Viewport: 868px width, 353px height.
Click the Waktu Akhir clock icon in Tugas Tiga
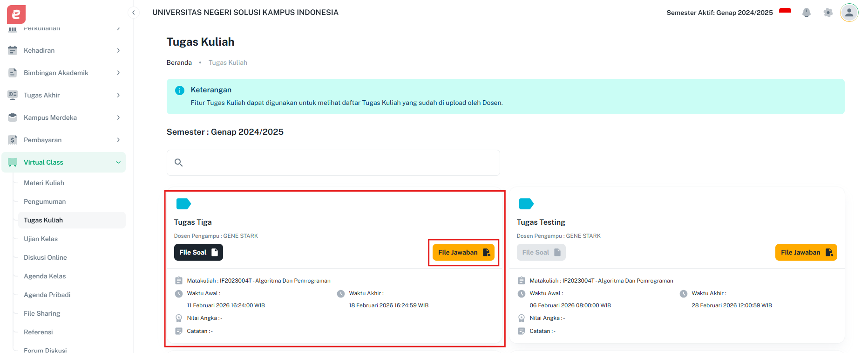pos(341,294)
